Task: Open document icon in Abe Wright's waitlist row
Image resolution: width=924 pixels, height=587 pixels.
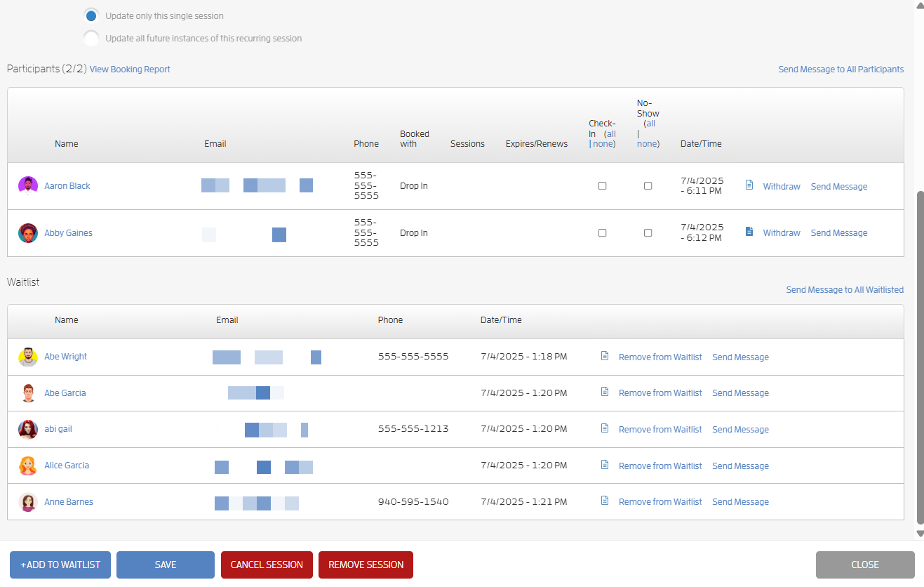Action: [605, 356]
